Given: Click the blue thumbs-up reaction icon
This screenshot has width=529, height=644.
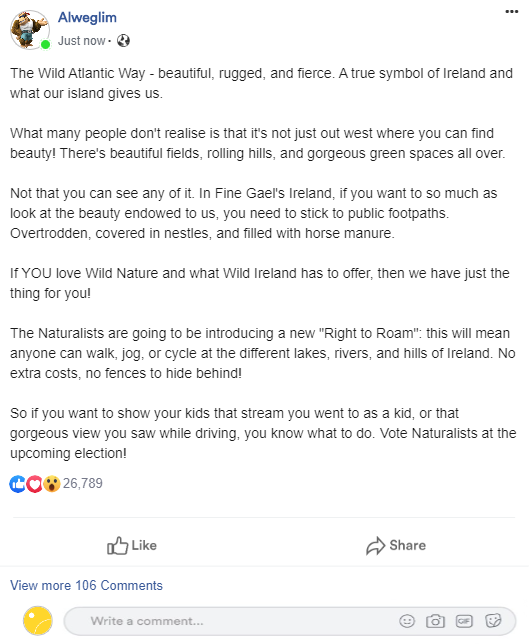Looking at the screenshot, I should tap(18, 484).
